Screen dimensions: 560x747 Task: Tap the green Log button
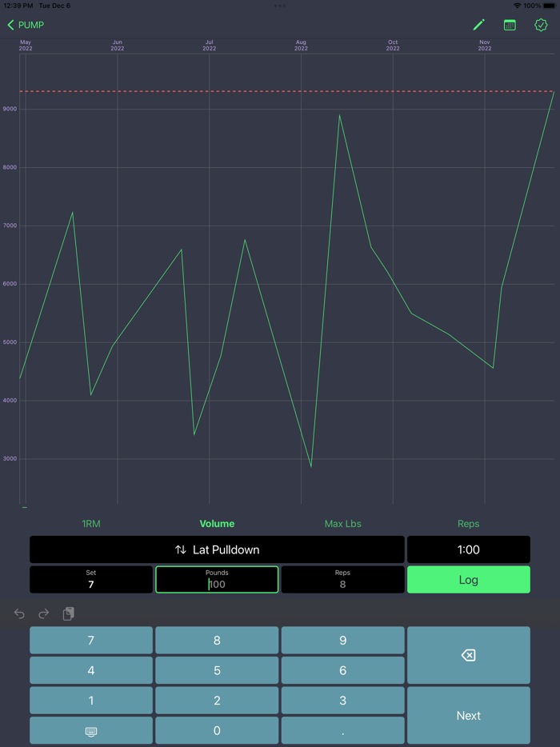tap(469, 580)
